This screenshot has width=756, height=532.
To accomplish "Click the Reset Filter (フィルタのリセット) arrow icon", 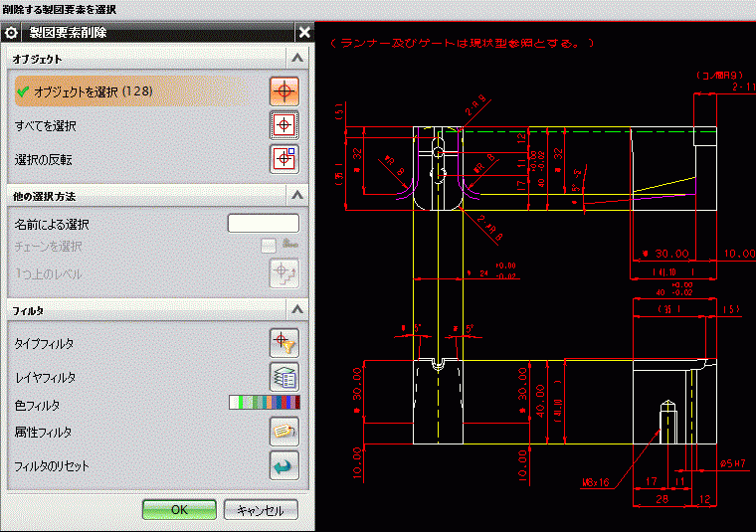I will pos(283,465).
